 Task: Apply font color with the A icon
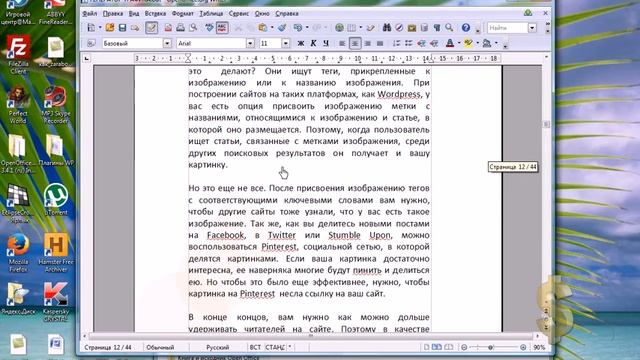pos(450,43)
